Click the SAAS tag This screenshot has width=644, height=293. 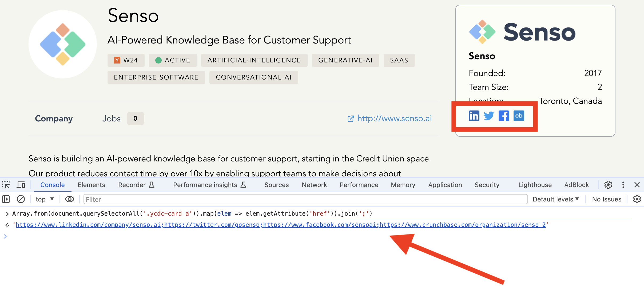point(399,60)
